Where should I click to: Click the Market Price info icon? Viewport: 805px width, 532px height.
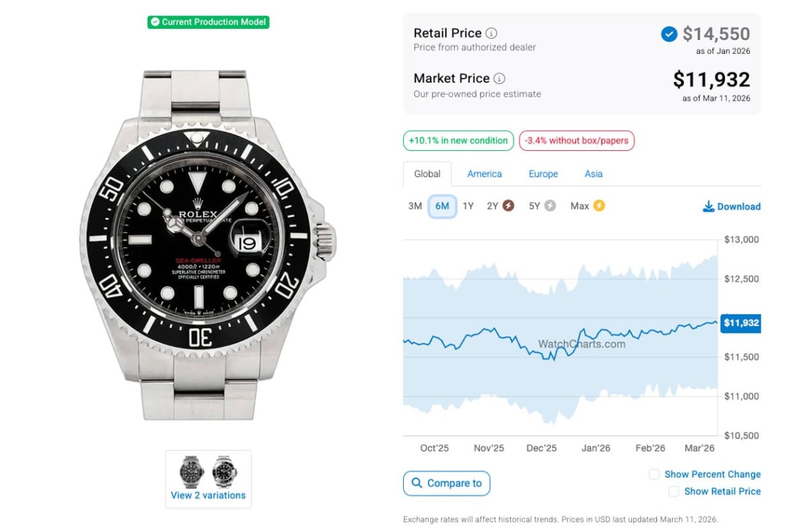click(x=499, y=78)
